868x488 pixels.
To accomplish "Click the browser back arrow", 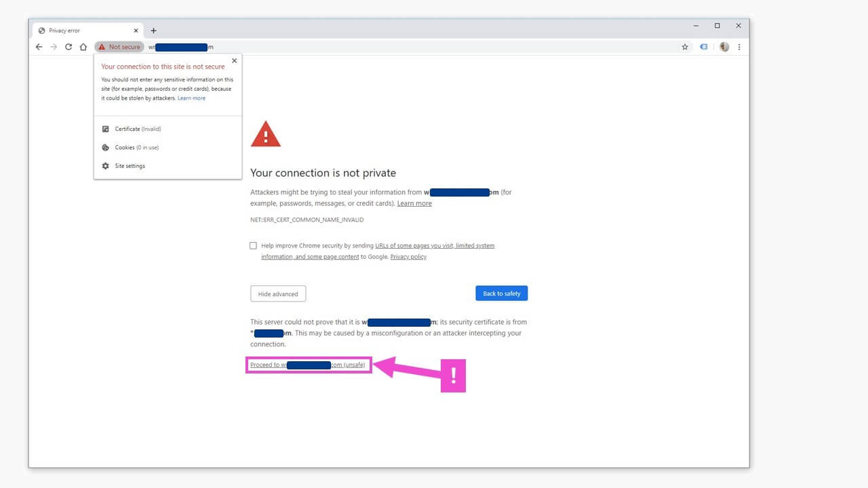I will [39, 47].
